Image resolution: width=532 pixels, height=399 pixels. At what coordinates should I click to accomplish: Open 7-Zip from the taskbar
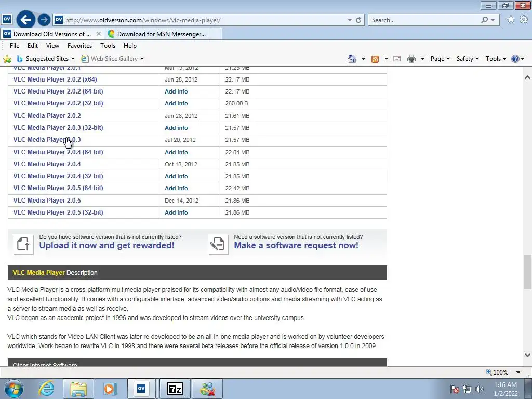tap(175, 389)
